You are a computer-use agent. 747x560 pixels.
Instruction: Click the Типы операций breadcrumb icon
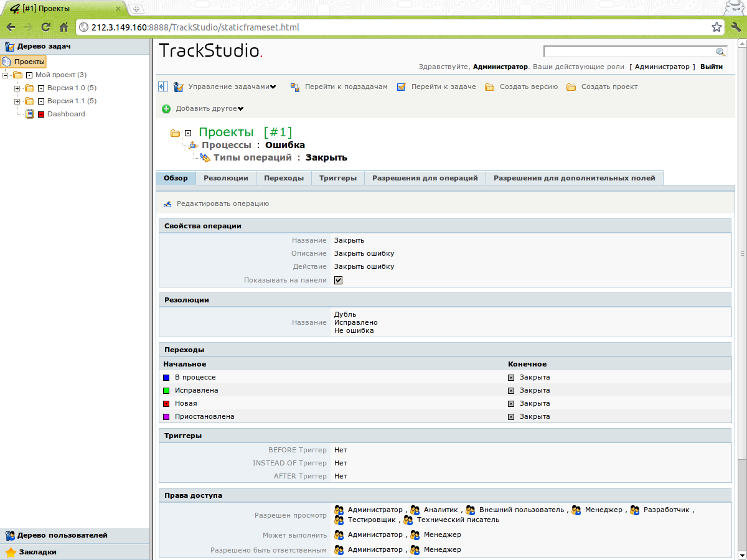[205, 158]
